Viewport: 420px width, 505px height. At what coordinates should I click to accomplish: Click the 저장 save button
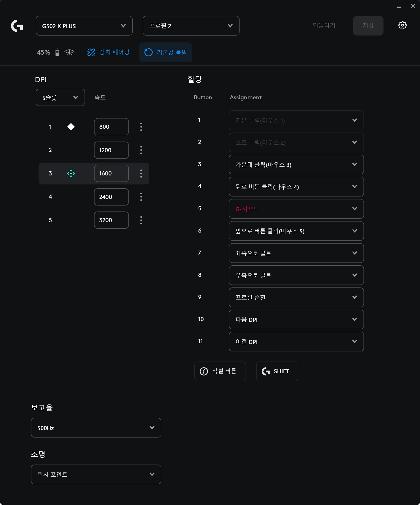368,25
